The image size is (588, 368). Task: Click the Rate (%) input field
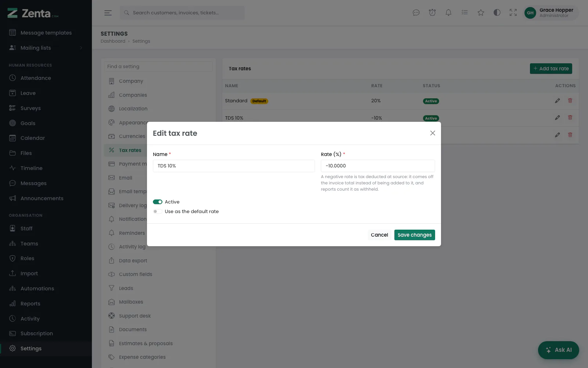point(378,166)
